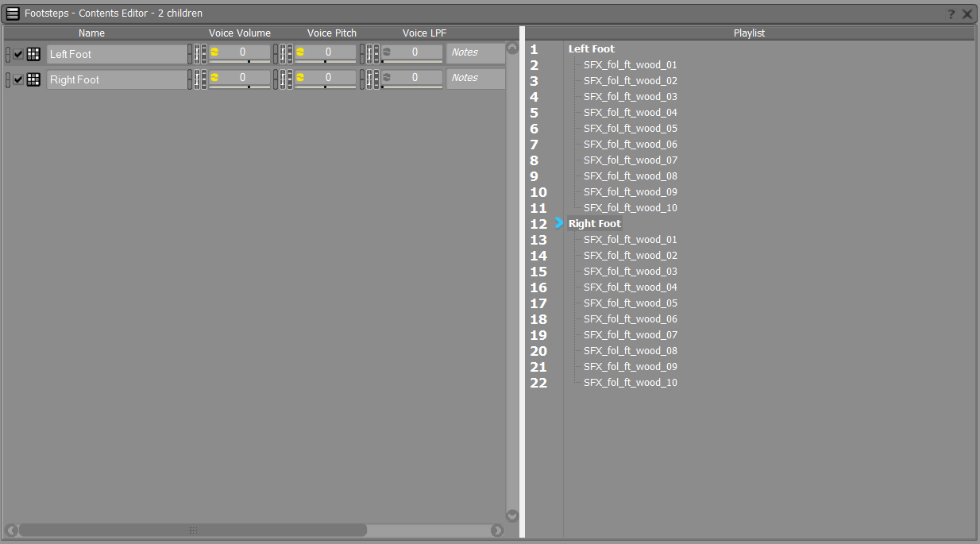
Task: Toggle the Left Foot inclusion checkbox
Action: 18,55
